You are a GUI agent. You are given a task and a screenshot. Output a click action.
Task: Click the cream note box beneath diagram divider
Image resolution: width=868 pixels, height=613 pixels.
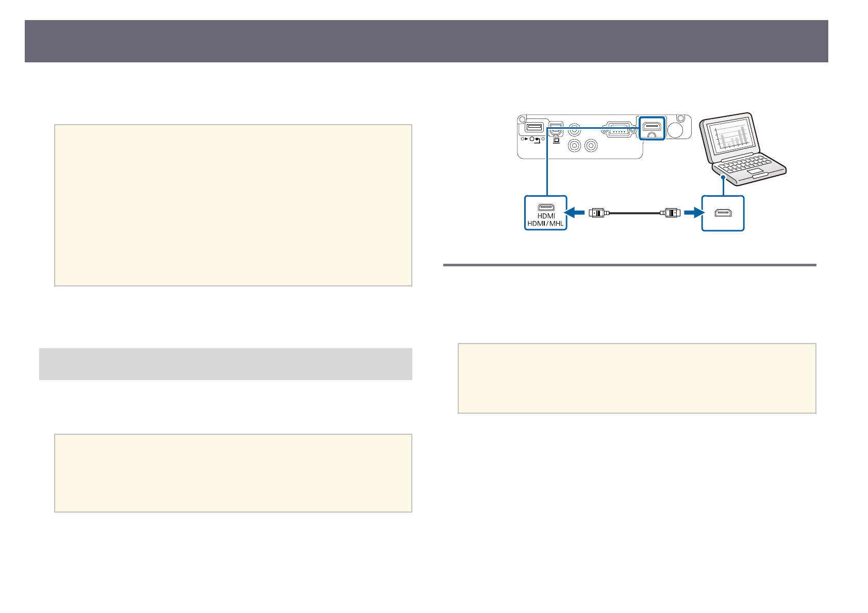pos(637,379)
